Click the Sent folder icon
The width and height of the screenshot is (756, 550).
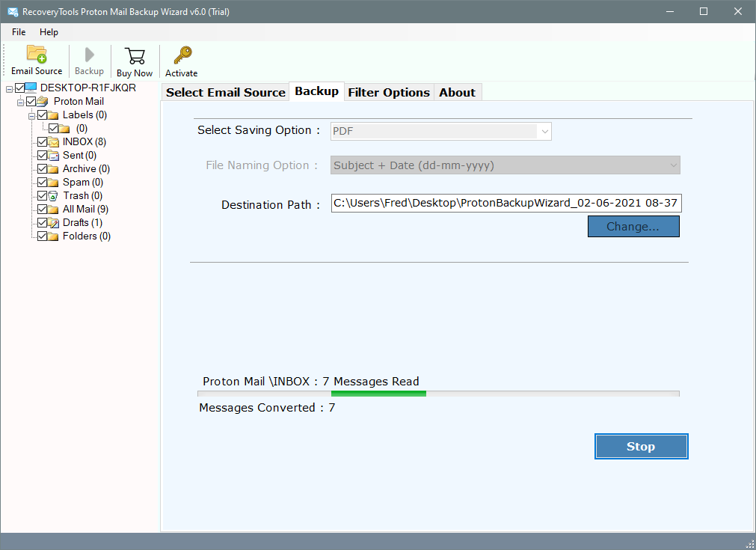click(53, 156)
